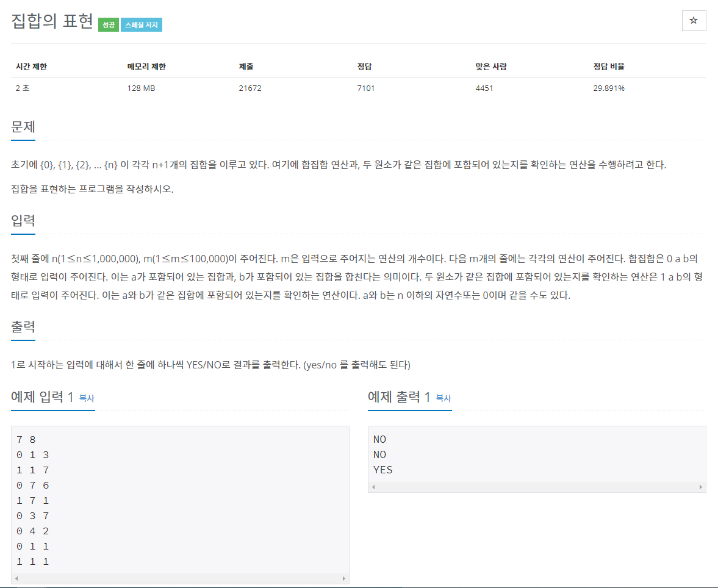This screenshot has height=588, width=718.
Task: Click left scroll arrow in example output box
Action: [374, 487]
